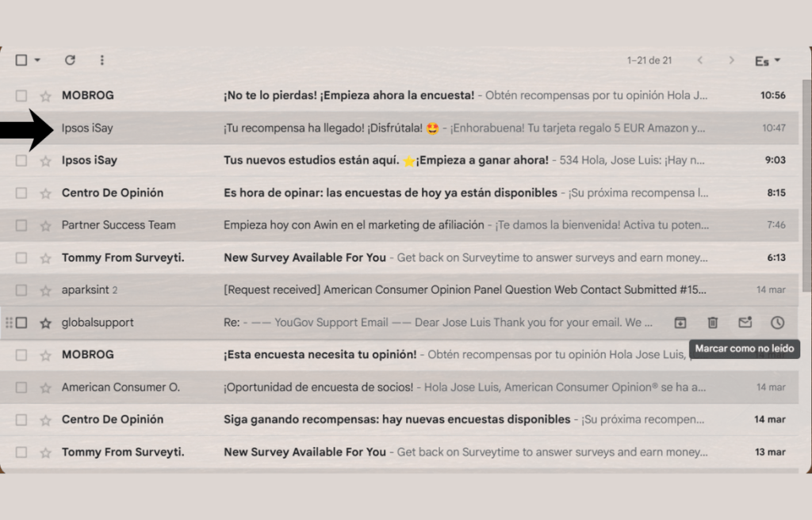812x520 pixels.
Task: Star the aparksint email
Action: [45, 290]
